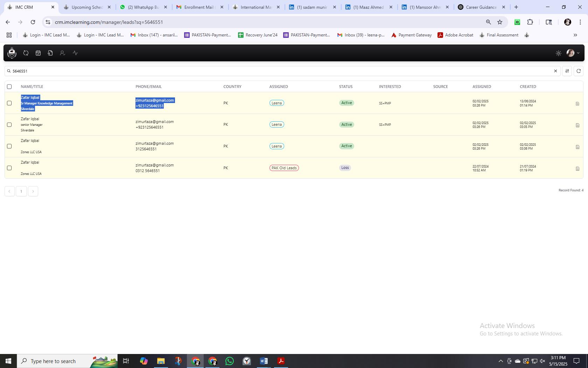Click Leena badge in the Zones LLC USA row

[x=276, y=146]
